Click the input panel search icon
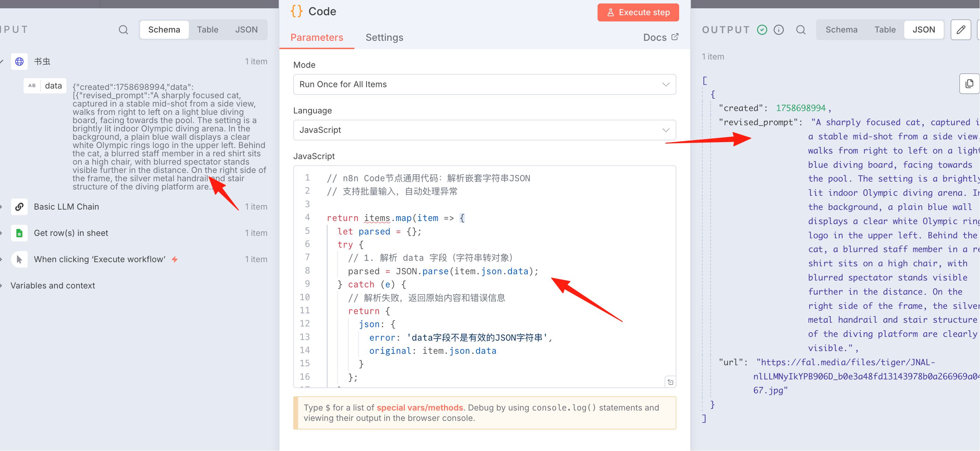 (123, 30)
